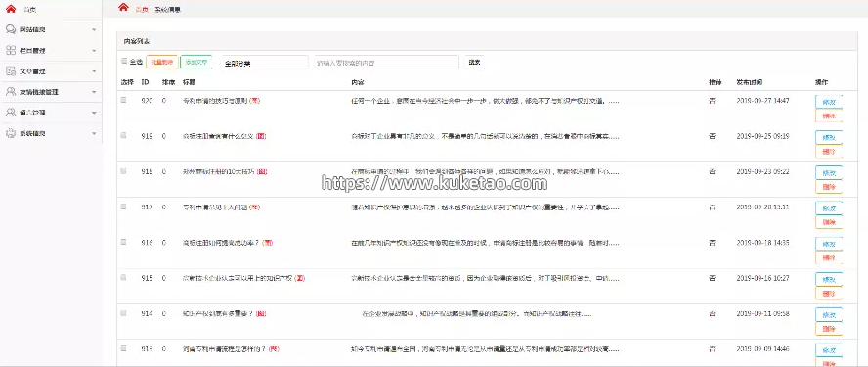The height and width of the screenshot is (367, 868).
Task: Click the red home icon in sidebar
Action: [x=11, y=9]
